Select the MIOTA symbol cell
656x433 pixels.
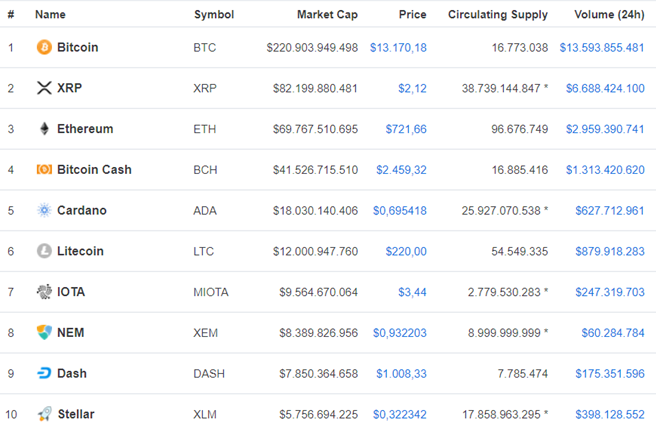pos(211,292)
